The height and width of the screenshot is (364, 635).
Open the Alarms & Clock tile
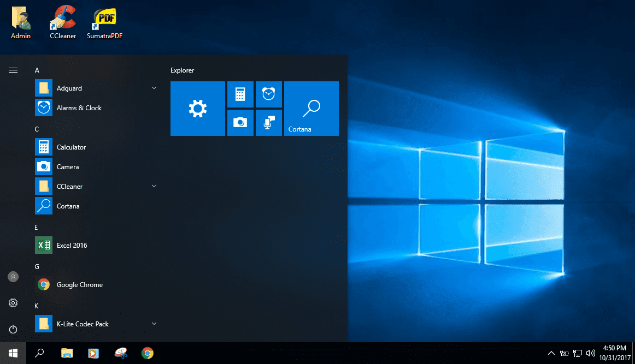tap(269, 94)
